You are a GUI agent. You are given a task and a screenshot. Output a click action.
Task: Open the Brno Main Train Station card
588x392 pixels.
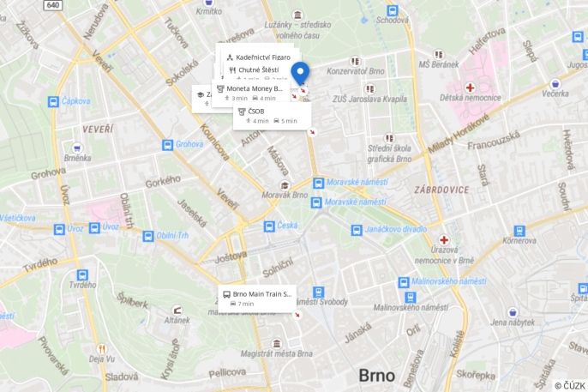pyautogui.click(x=257, y=299)
